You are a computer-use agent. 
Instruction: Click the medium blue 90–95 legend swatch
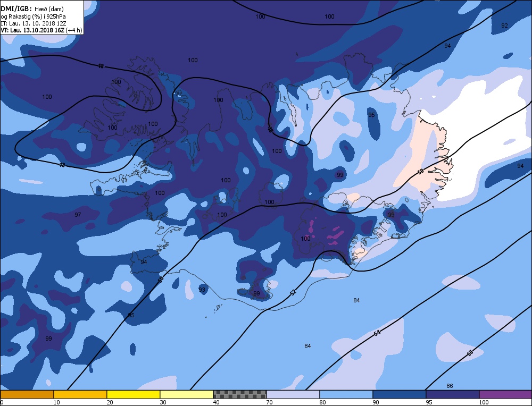click(400, 394)
